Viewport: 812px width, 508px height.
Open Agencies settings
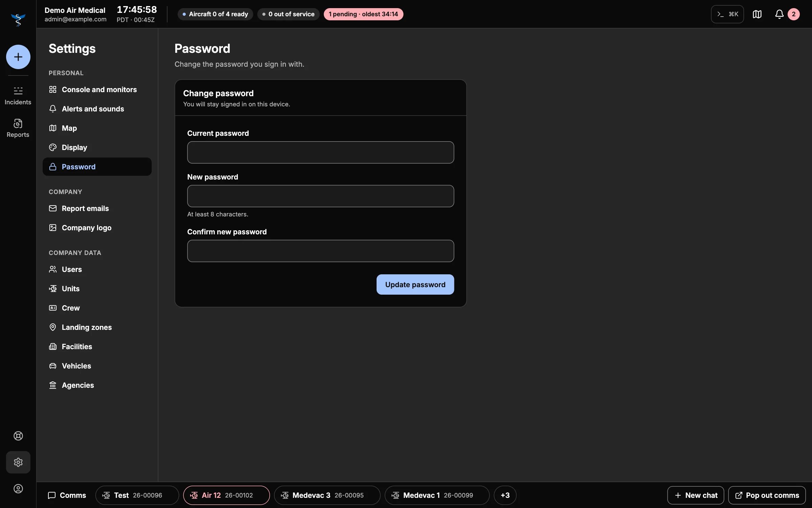(x=97, y=385)
